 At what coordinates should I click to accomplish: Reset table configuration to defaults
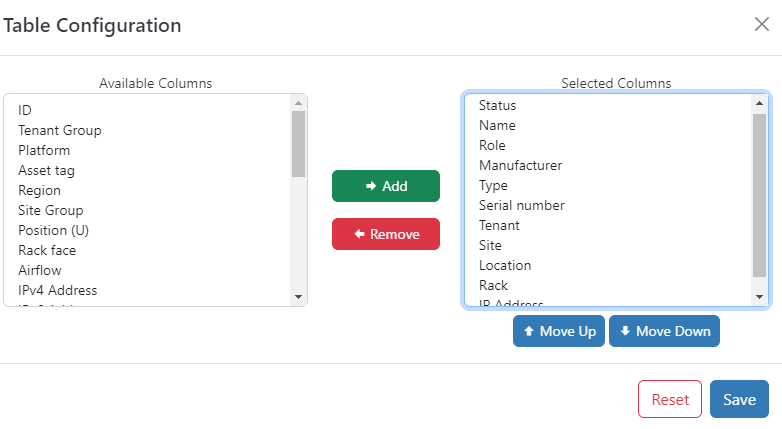670,399
